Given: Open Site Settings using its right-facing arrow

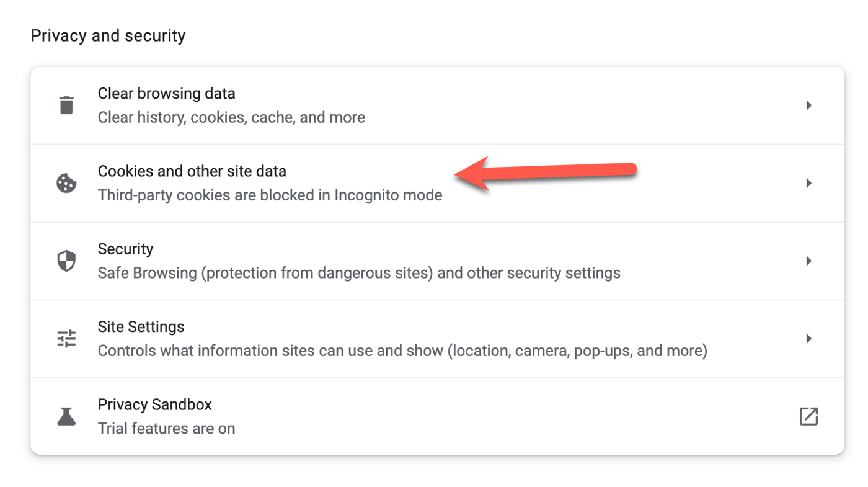Looking at the screenshot, I should pos(808,338).
